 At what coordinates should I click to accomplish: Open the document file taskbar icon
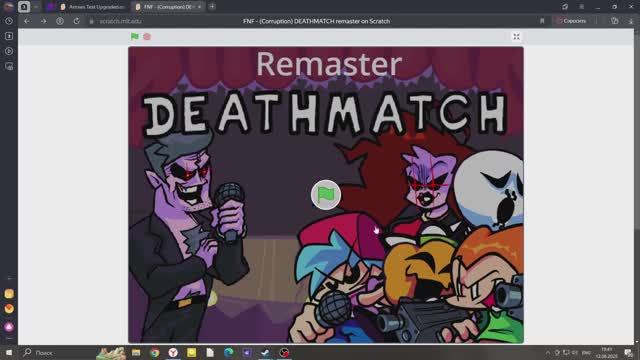pos(210,352)
